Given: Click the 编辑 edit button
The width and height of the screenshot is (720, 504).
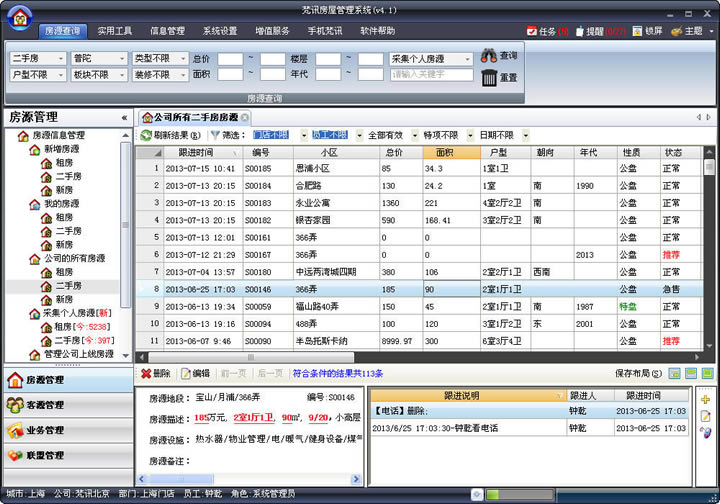Looking at the screenshot, I should point(195,373).
